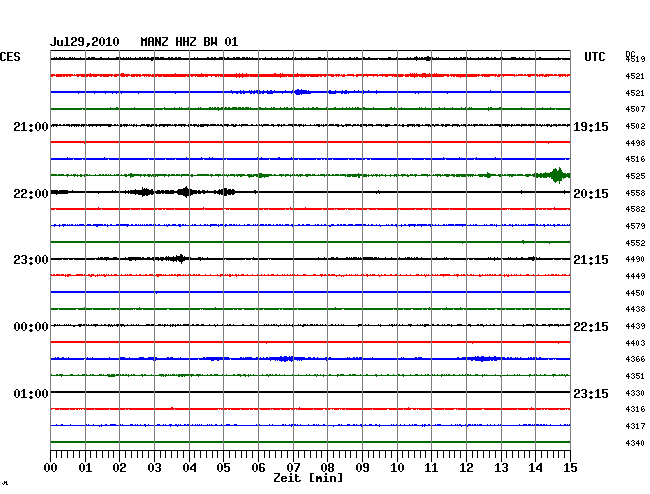Click the 00:00 local time label
The image size is (650, 494).
point(30,327)
